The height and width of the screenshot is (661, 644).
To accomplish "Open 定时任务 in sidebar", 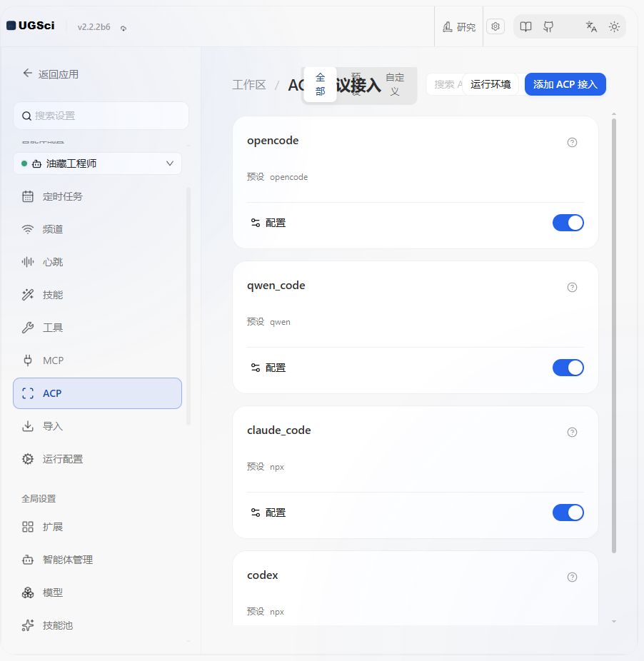I will pos(97,196).
